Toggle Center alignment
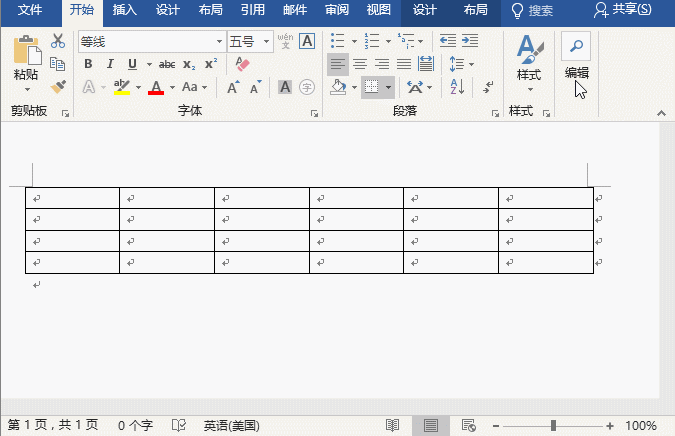 pyautogui.click(x=360, y=64)
